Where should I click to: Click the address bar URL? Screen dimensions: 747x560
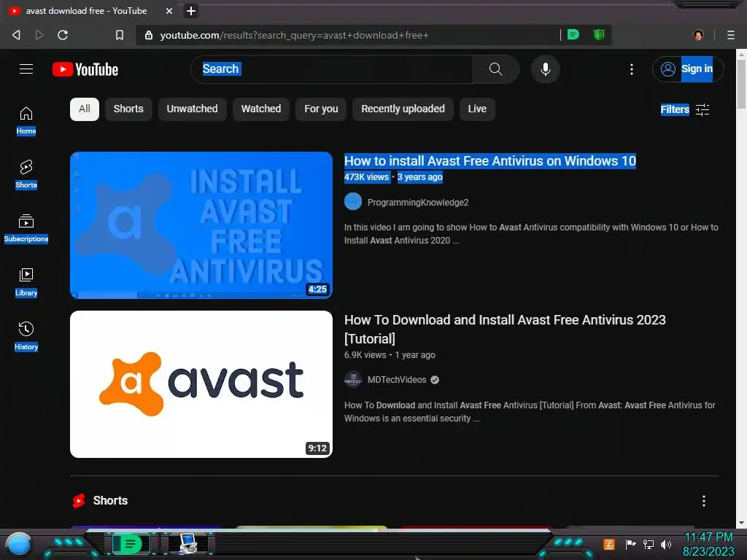pyautogui.click(x=294, y=35)
